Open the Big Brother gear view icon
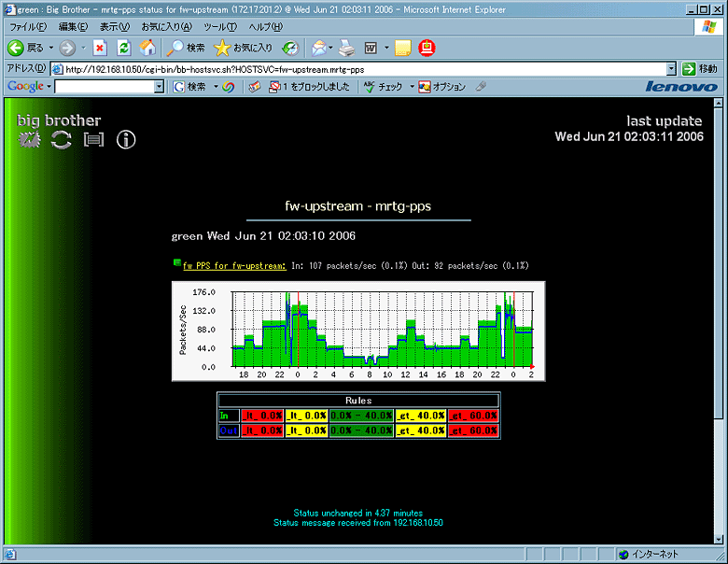The height and width of the screenshot is (564, 728). coord(31,140)
